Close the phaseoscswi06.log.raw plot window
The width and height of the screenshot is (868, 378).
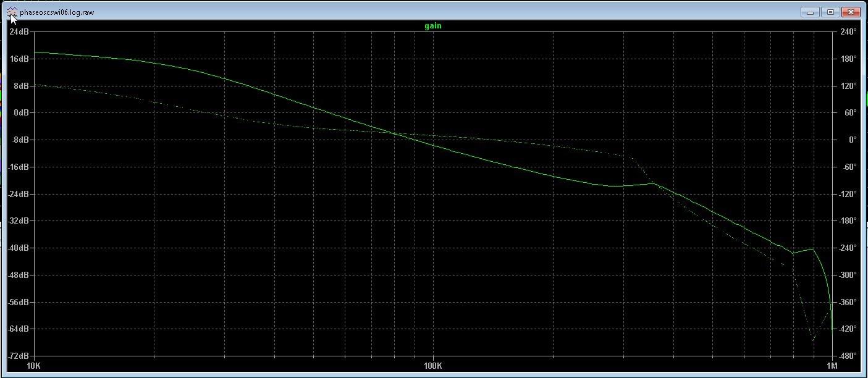850,12
